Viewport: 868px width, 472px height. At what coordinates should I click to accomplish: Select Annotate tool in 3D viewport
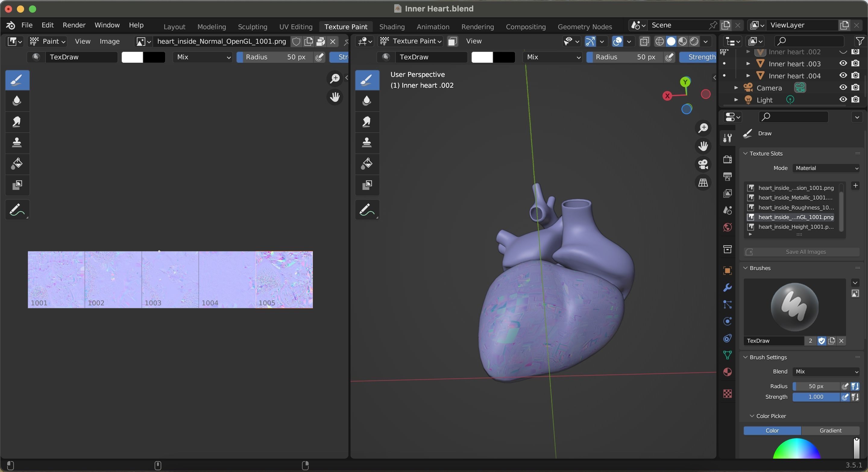pos(367,210)
